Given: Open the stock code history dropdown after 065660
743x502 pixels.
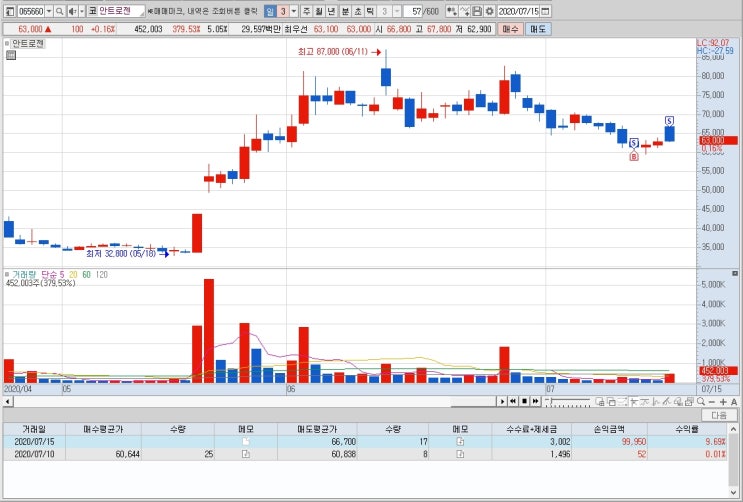Looking at the screenshot, I should pyautogui.click(x=49, y=11).
